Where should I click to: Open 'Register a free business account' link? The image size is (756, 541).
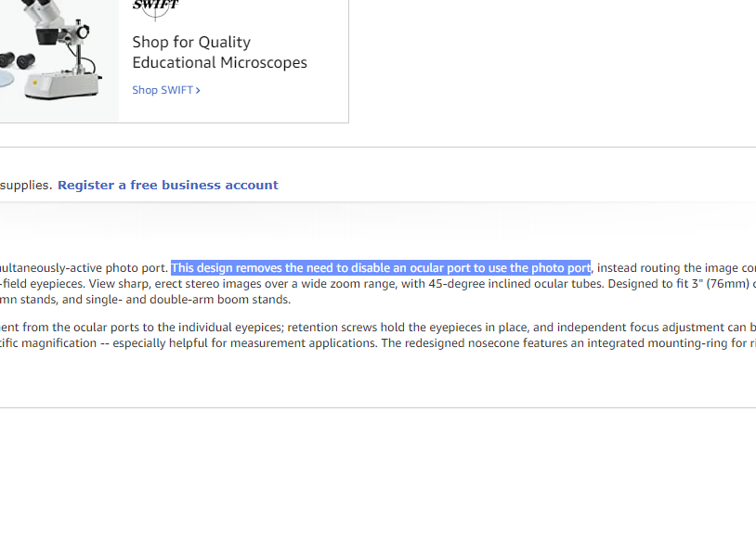tap(168, 185)
